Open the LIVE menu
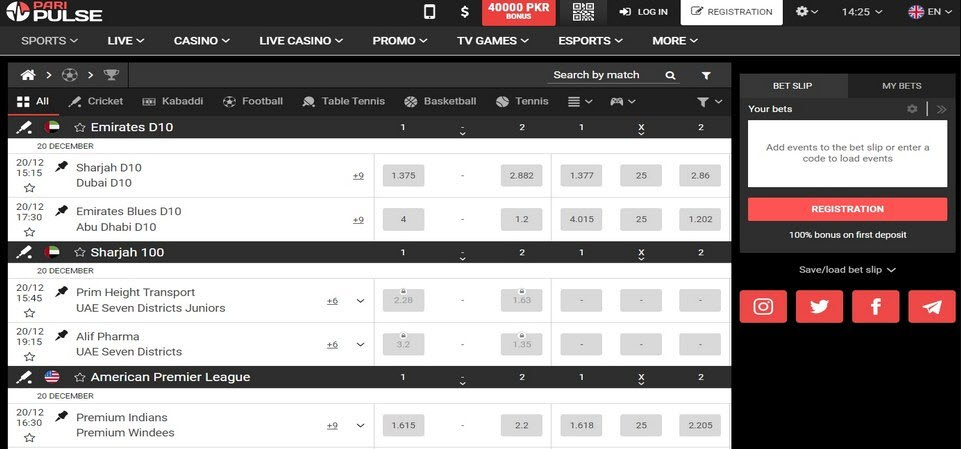The width and height of the screenshot is (961, 449). [x=126, y=40]
